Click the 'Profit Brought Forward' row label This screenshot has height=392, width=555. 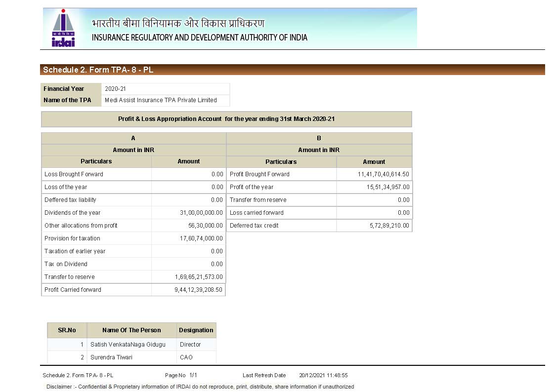pos(259,174)
